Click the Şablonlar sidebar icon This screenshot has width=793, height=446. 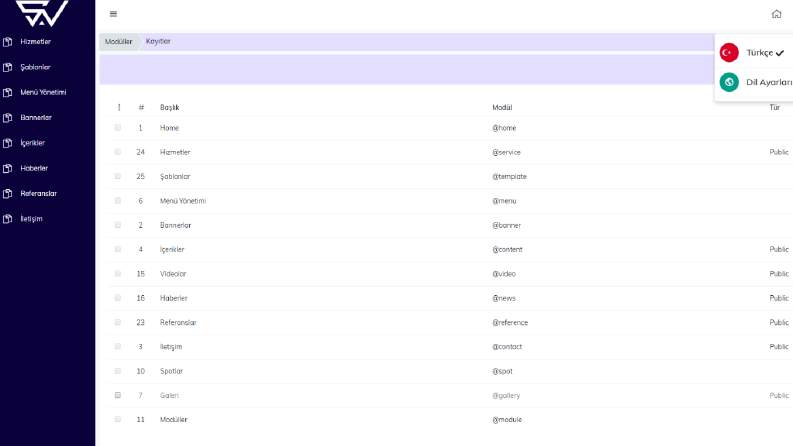click(8, 67)
